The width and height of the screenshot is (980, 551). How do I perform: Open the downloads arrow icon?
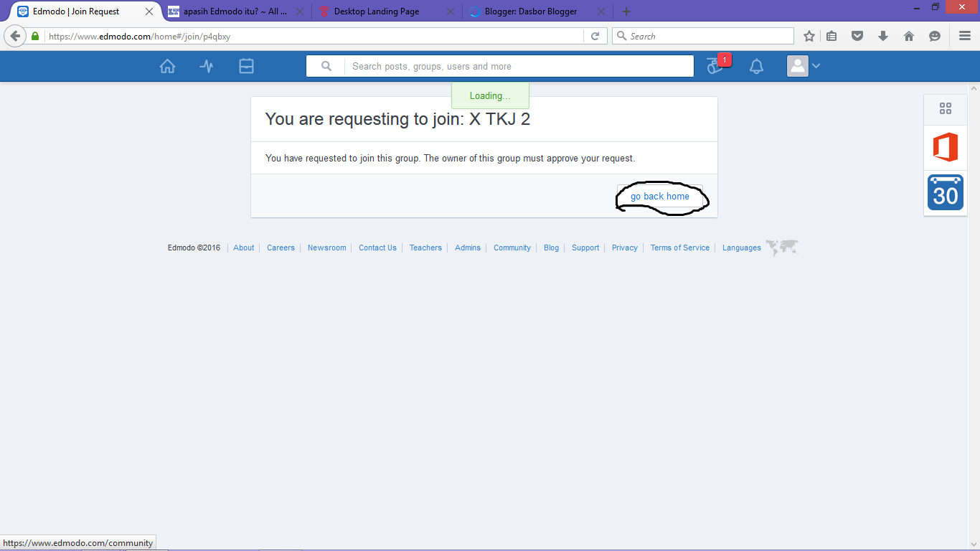[x=883, y=36]
